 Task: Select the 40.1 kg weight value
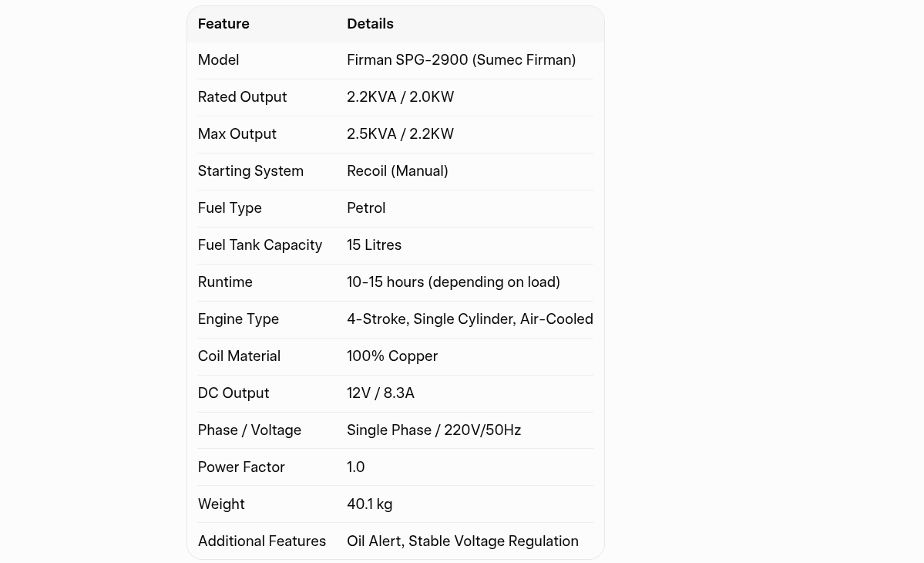click(369, 504)
